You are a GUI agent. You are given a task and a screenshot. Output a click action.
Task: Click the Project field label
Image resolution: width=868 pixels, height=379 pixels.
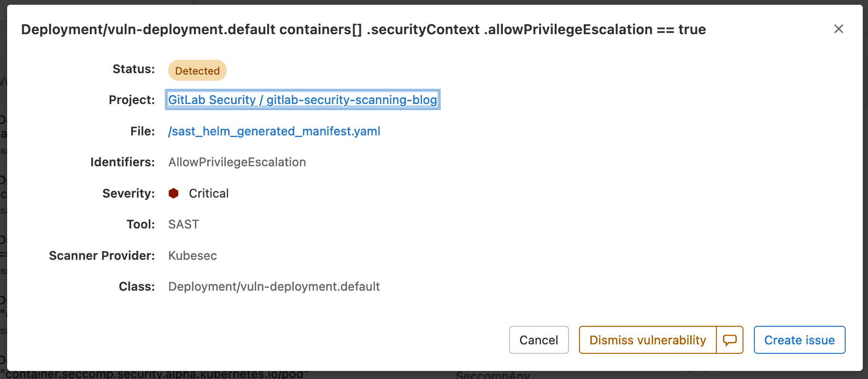(x=132, y=100)
